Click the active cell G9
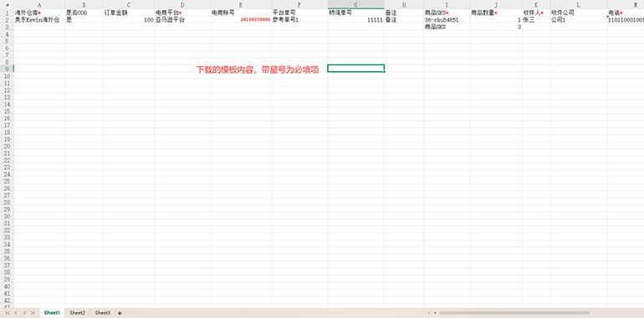Viewport: 644px width, 318px height. coord(356,68)
